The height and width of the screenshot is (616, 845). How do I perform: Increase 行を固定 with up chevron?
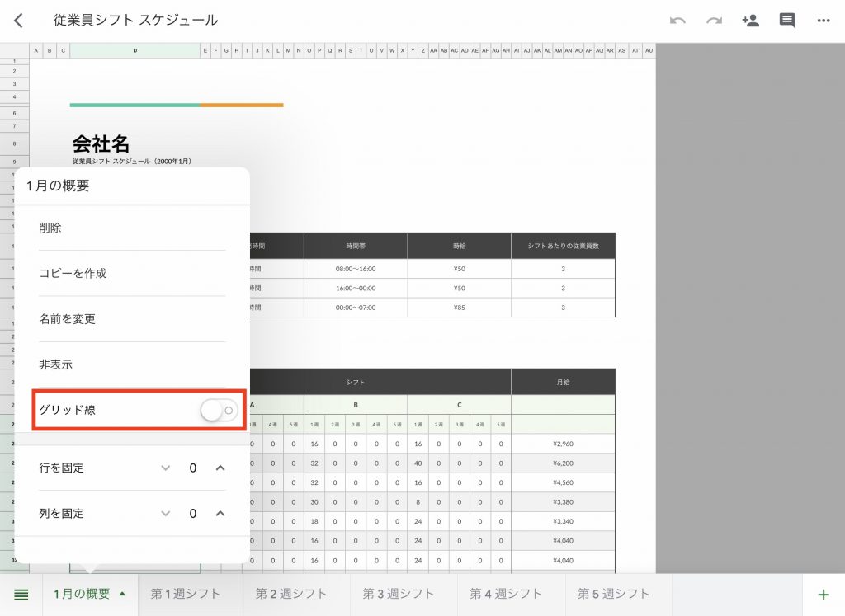(x=220, y=468)
